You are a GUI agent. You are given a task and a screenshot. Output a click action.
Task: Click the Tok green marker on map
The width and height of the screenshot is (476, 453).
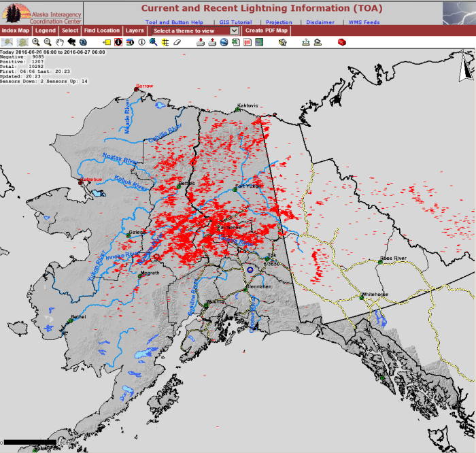267,259
